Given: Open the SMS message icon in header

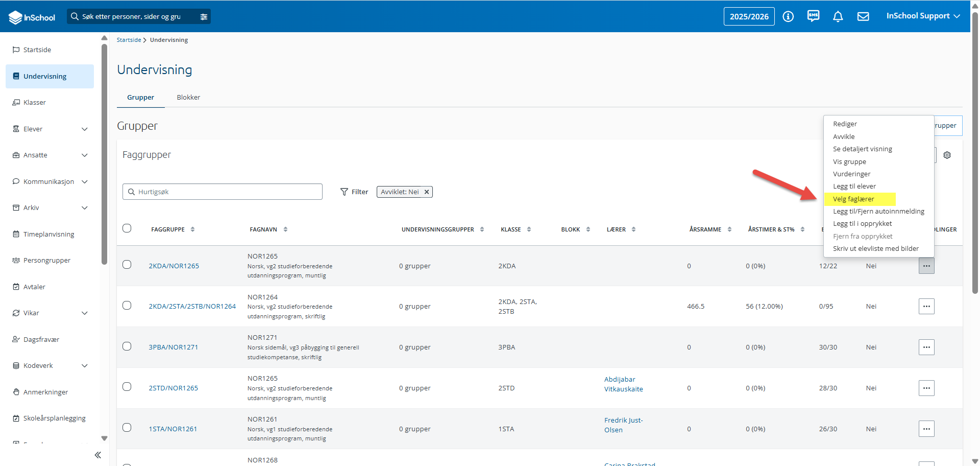Looking at the screenshot, I should [x=813, y=16].
